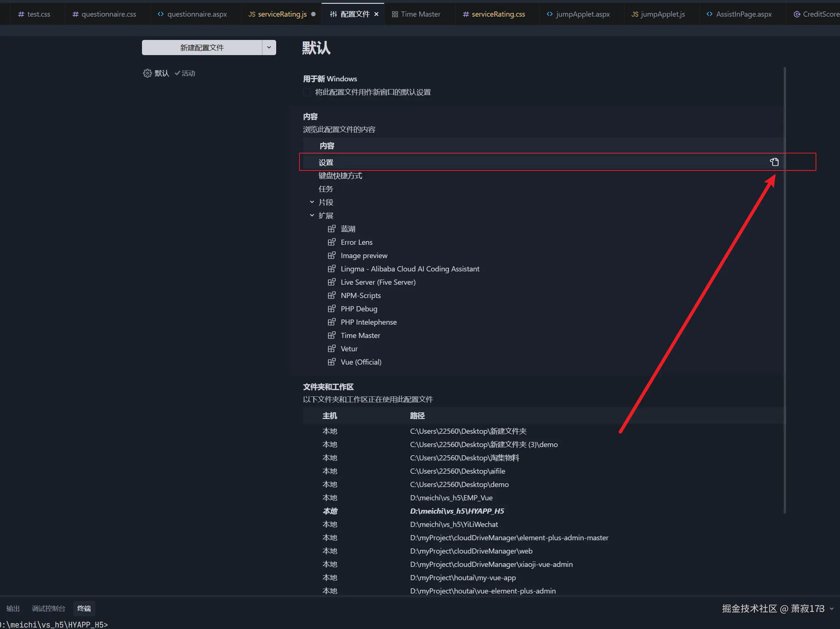Click the extension icon beside Vetur
Viewport: 840px width, 629px height.
pyautogui.click(x=332, y=348)
